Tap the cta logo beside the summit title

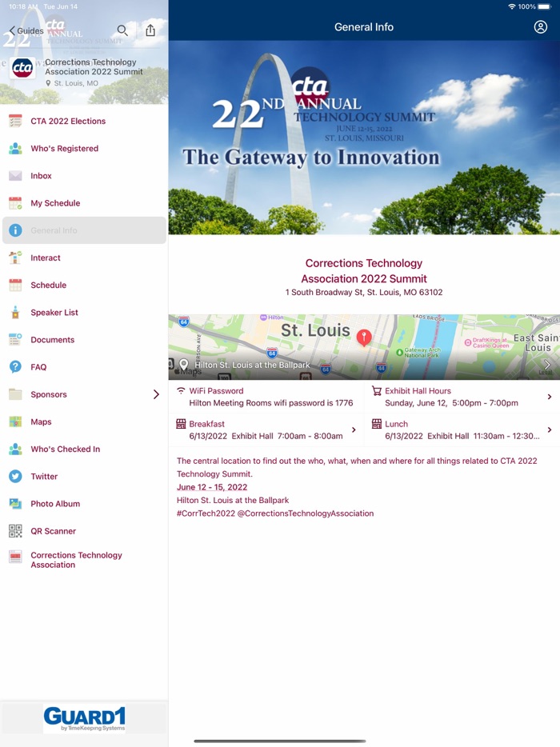[22, 68]
